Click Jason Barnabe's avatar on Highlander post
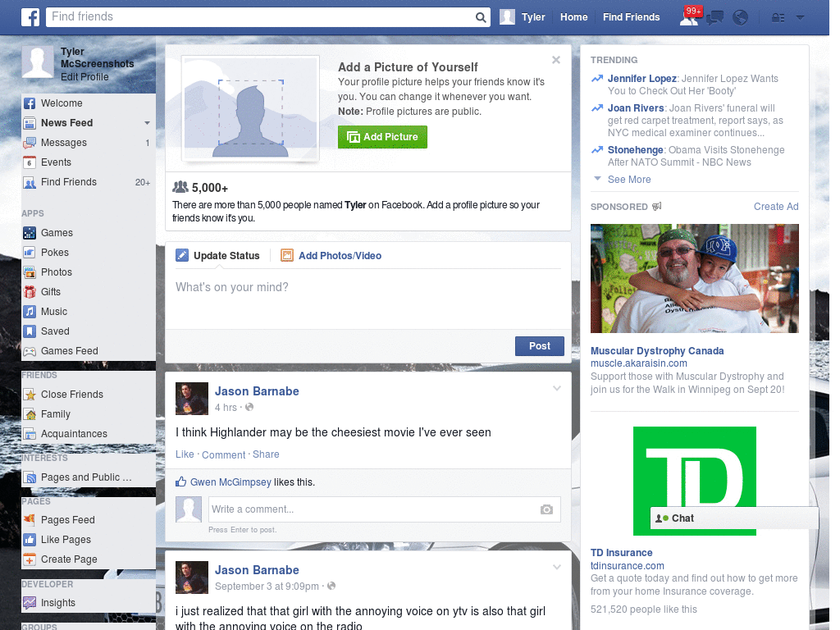Viewport: 840px width, 630px height. (192, 399)
